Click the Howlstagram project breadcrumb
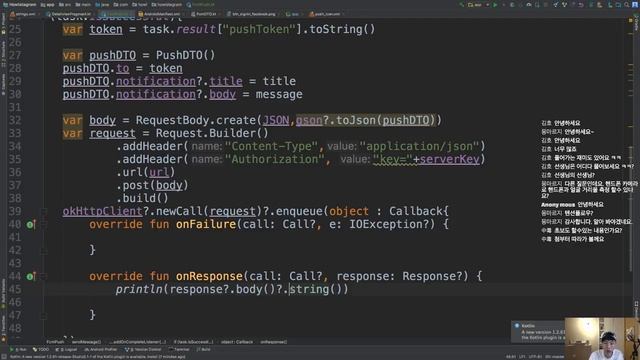The image size is (640, 360). coord(20,4)
